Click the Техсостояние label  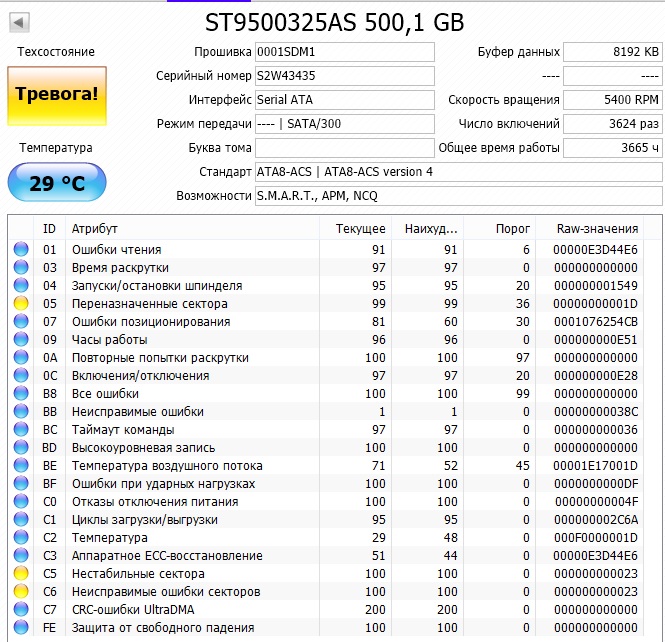(x=56, y=52)
